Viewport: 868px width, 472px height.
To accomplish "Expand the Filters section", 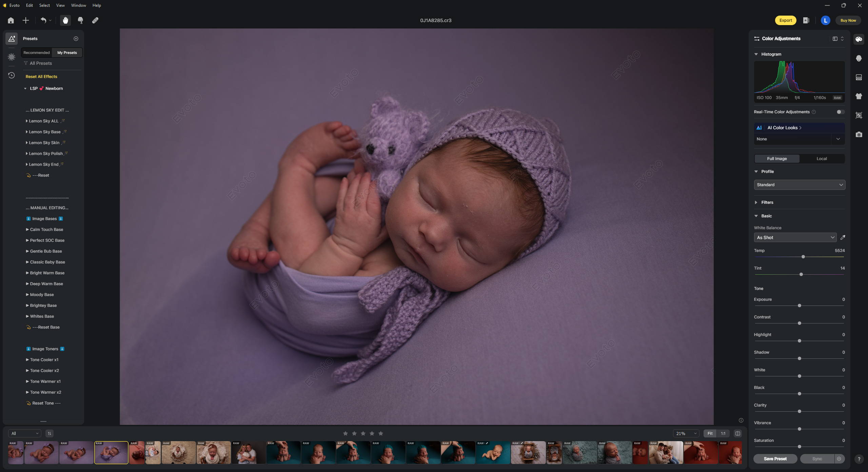I will click(767, 202).
